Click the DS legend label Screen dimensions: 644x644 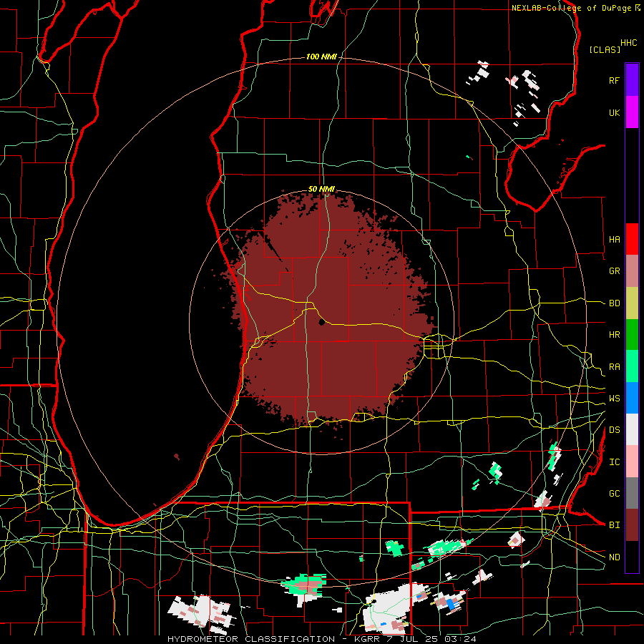click(x=614, y=430)
